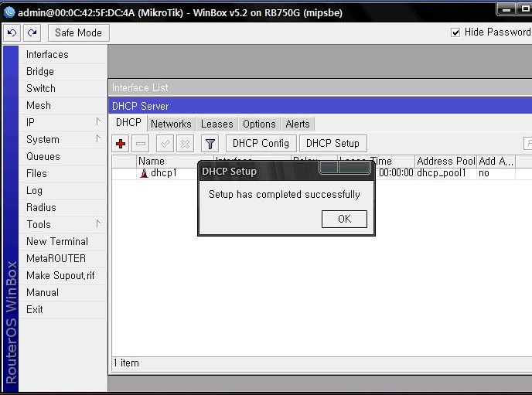Screen dimensions: 532x395
Task: Remove selected entry with minus icon
Action: [x=141, y=144]
